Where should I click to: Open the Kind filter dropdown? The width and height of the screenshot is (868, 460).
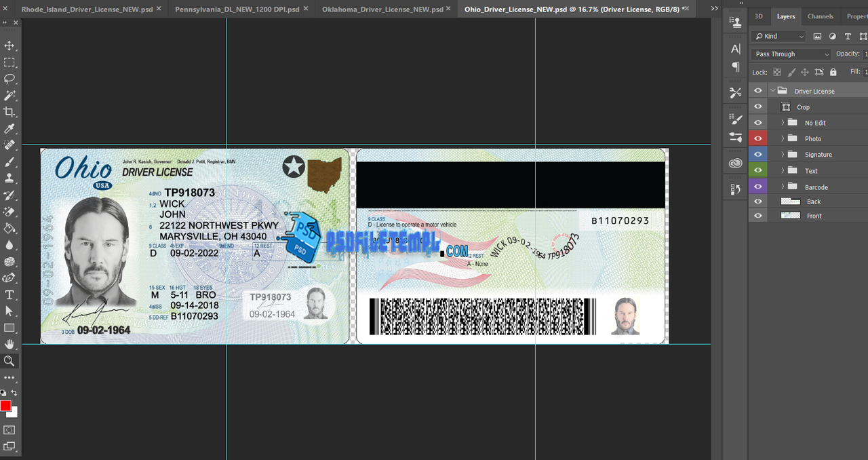coord(779,36)
